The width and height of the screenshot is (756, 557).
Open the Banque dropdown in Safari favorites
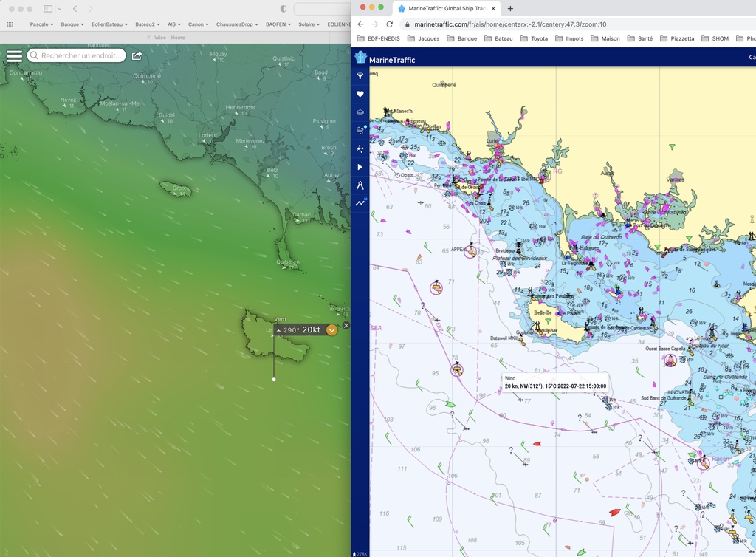click(72, 24)
